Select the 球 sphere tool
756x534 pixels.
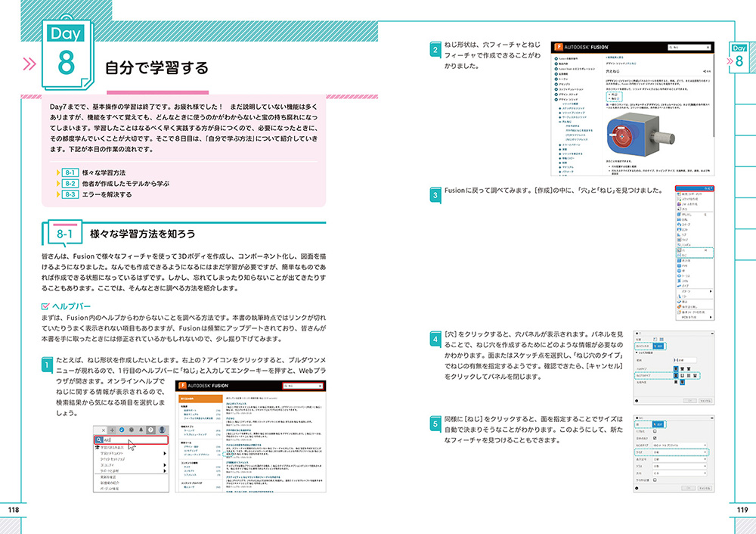click(682, 271)
